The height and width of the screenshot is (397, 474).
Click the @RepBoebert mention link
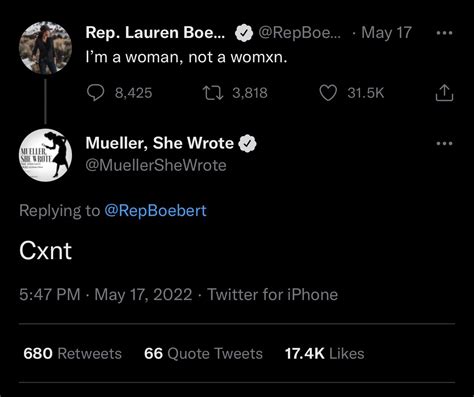coord(155,211)
